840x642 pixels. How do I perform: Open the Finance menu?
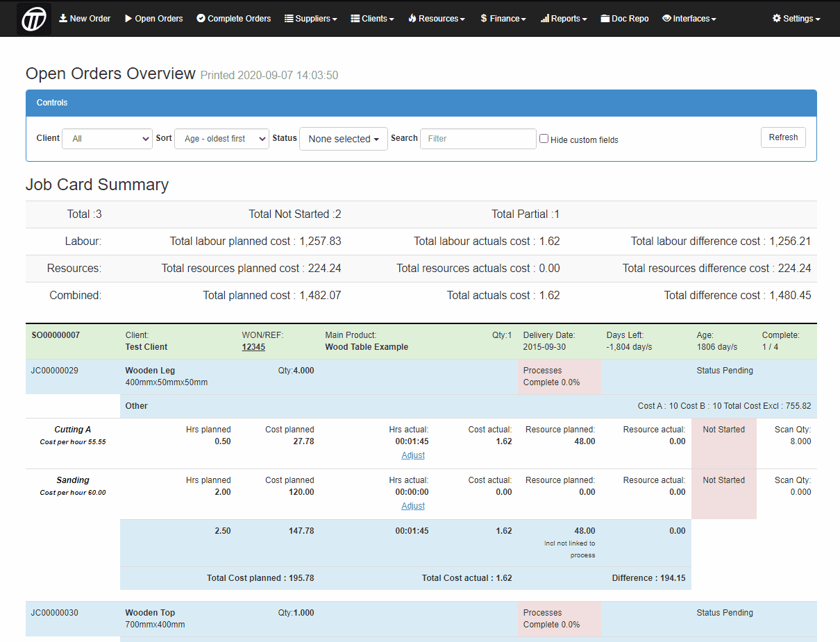[x=503, y=19]
